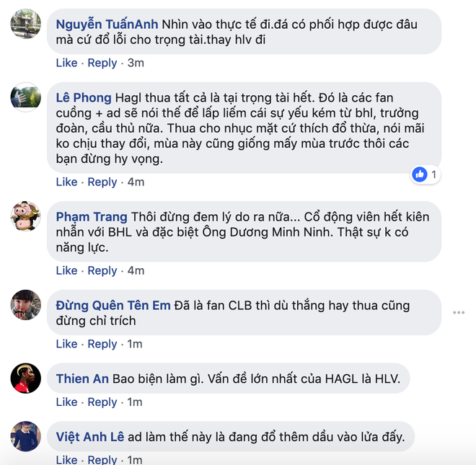
Task: Click the 3m timestamp on Nguyễn TuấnAnh's comment
Action: 136,63
